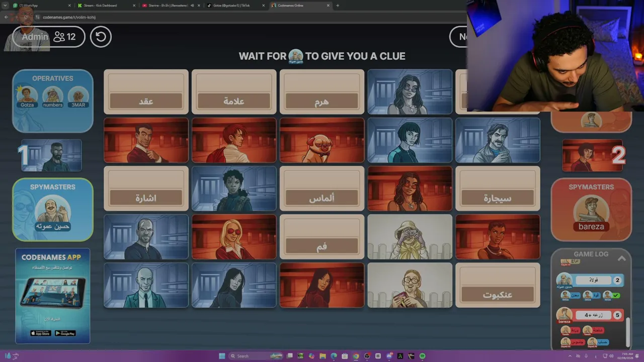Click the revealed pug dog red card
Screen dimensions: 644x362
321,140
